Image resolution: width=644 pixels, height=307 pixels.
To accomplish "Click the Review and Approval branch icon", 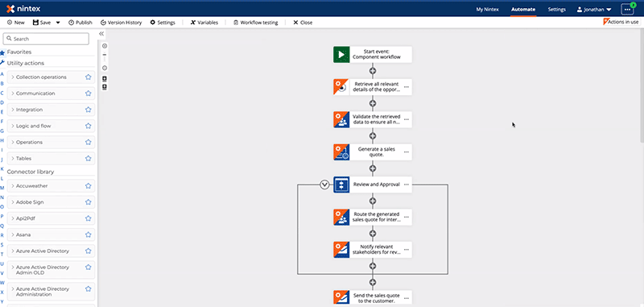I will [341, 185].
